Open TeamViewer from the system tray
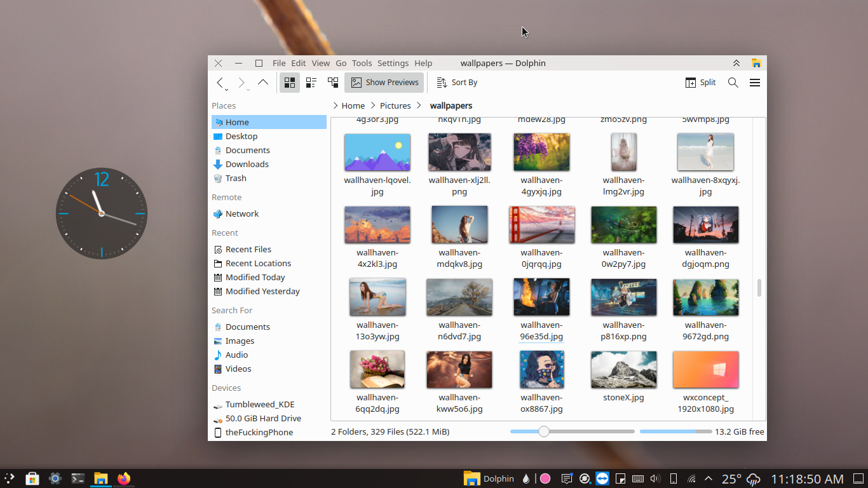The width and height of the screenshot is (868, 488). [602, 478]
